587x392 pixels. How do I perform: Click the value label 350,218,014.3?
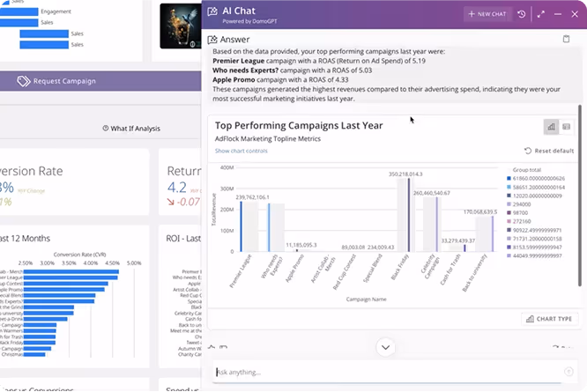(x=405, y=174)
